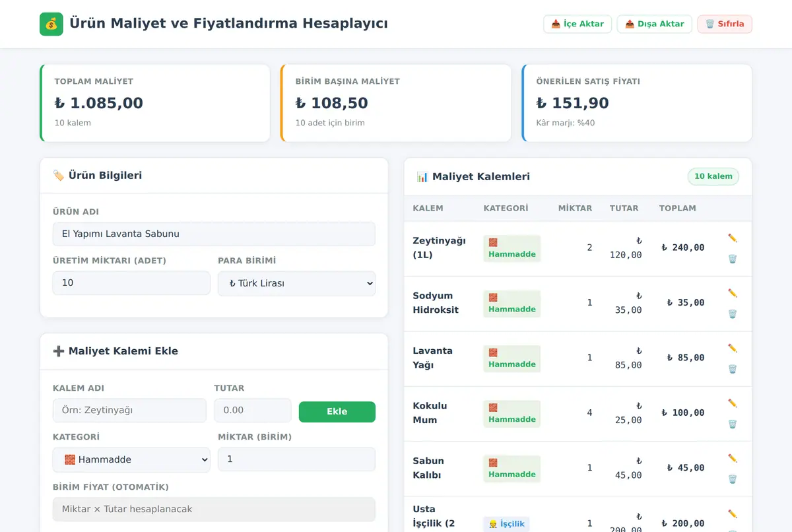
Task: Click the Sodyum Hidroksit item name
Action: tap(436, 302)
